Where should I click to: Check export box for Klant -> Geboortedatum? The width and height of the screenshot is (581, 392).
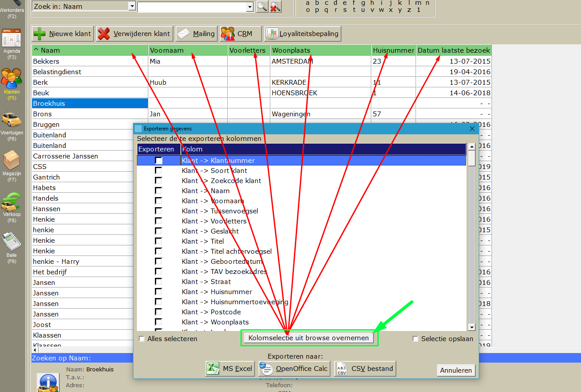158,262
